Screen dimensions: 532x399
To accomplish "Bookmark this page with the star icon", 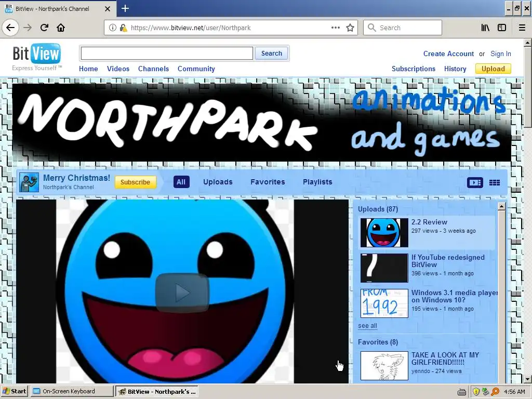I will [x=350, y=28].
